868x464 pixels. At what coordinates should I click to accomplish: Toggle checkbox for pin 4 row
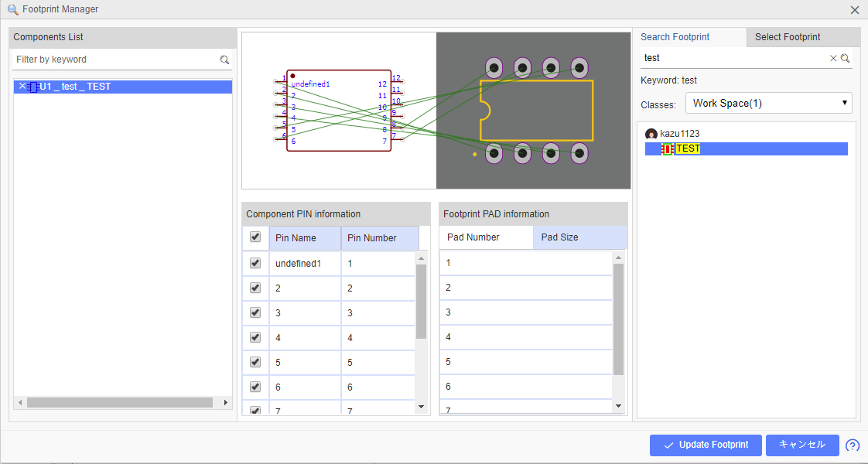pyautogui.click(x=255, y=337)
